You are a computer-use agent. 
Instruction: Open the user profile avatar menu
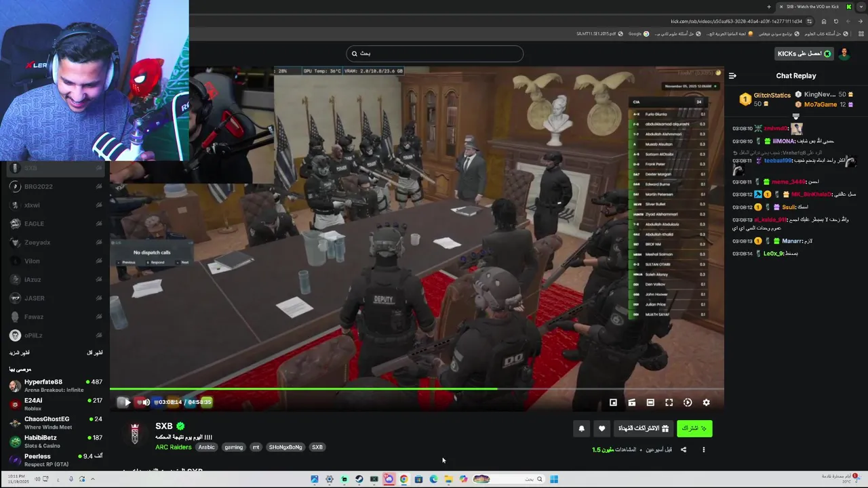[844, 54]
